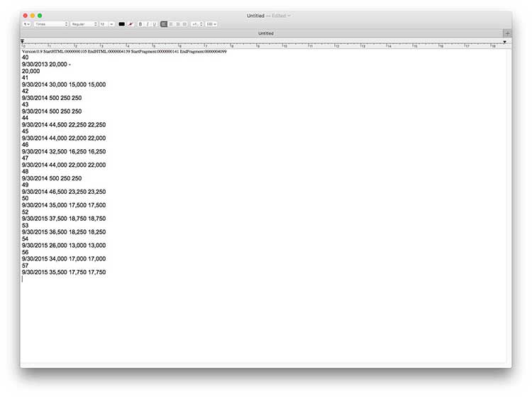Image resolution: width=532 pixels, height=397 pixels.
Task: Enable align left
Action: (x=164, y=24)
